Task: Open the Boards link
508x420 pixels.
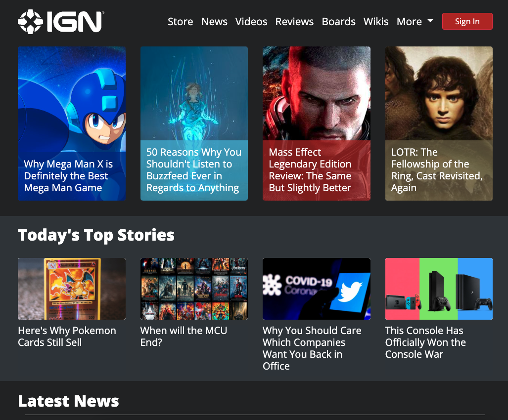Action: (338, 22)
